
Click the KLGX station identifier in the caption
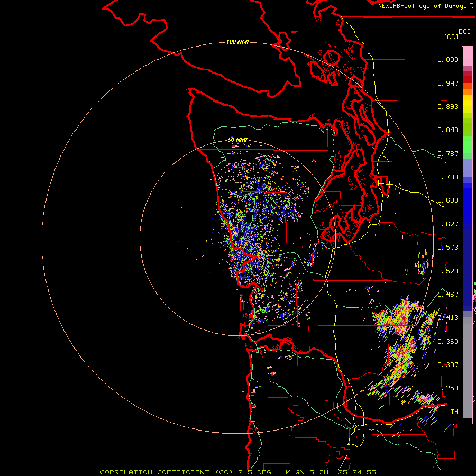point(295,472)
